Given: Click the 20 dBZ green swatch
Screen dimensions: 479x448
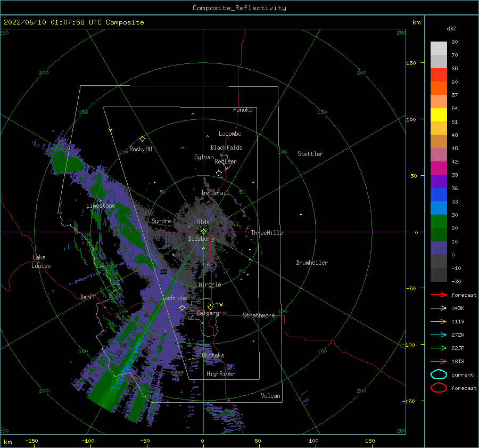Looking at the screenshot, I should click(439, 222).
